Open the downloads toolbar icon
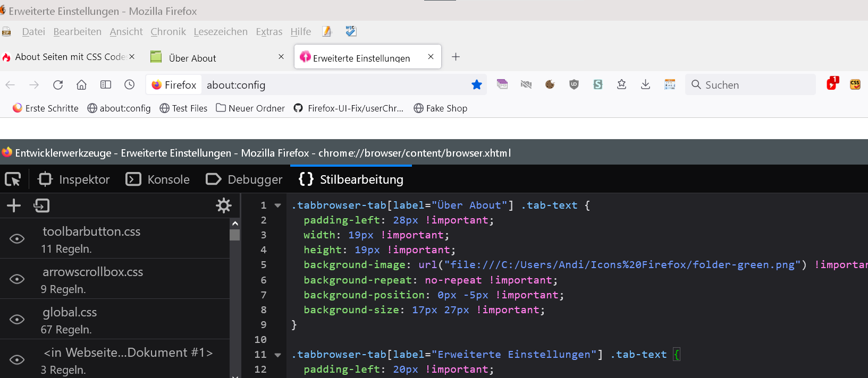Screen dimensions: 868x378 point(645,84)
